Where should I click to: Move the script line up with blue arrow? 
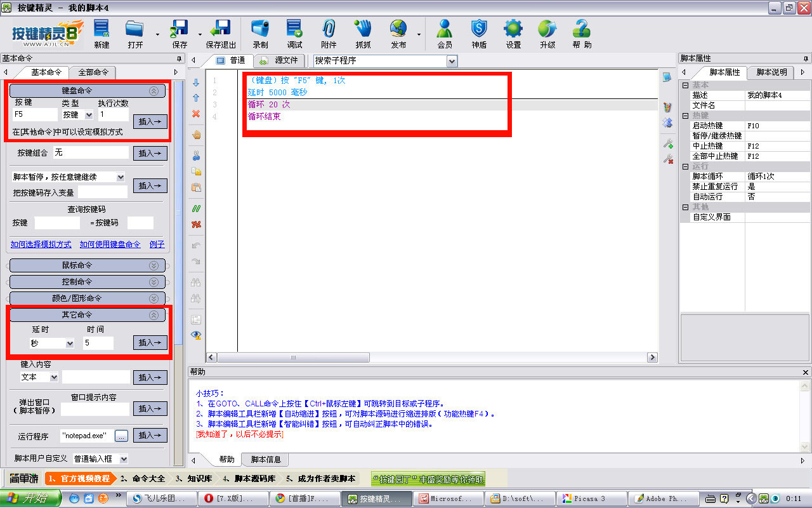coord(196,98)
